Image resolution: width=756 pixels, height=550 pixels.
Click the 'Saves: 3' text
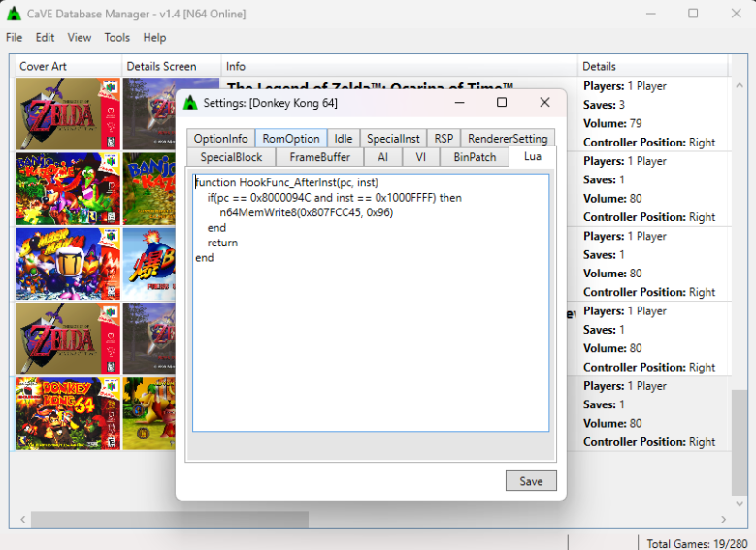pos(604,105)
